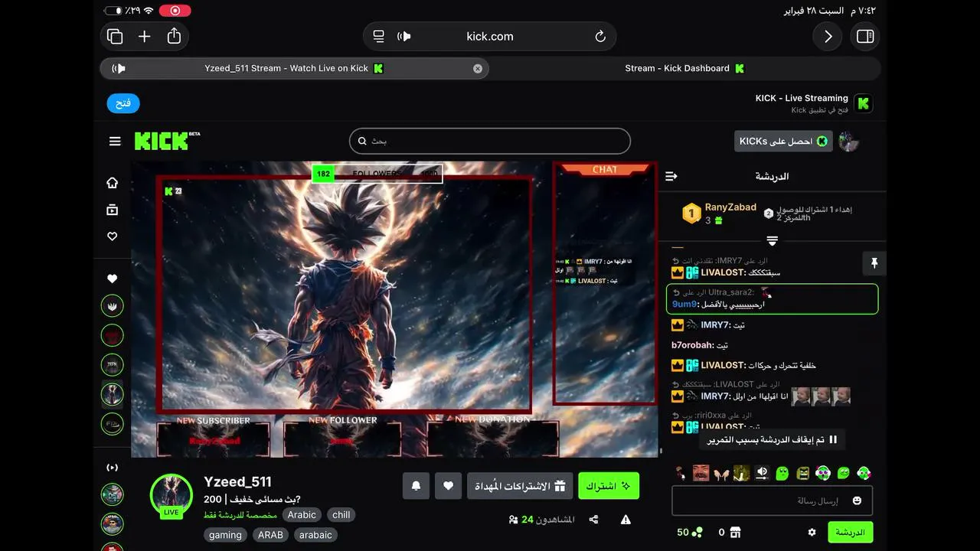Send message with green الدردشة button
Viewport: 980px width, 551px height.
pyautogui.click(x=850, y=532)
